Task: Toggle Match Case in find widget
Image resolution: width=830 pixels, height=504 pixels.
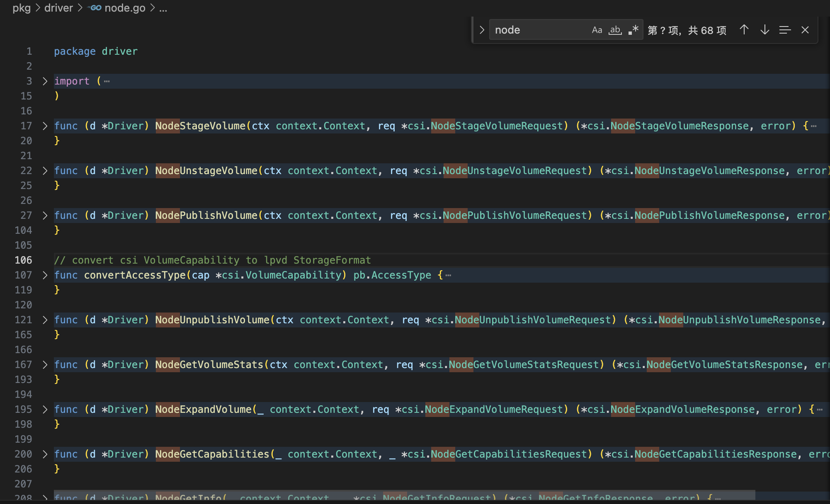Action: point(597,30)
